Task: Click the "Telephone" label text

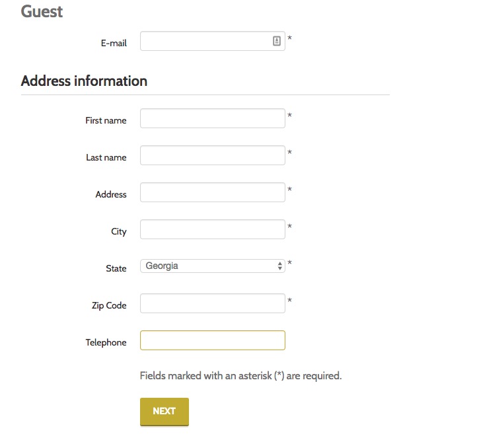Action: [x=106, y=343]
